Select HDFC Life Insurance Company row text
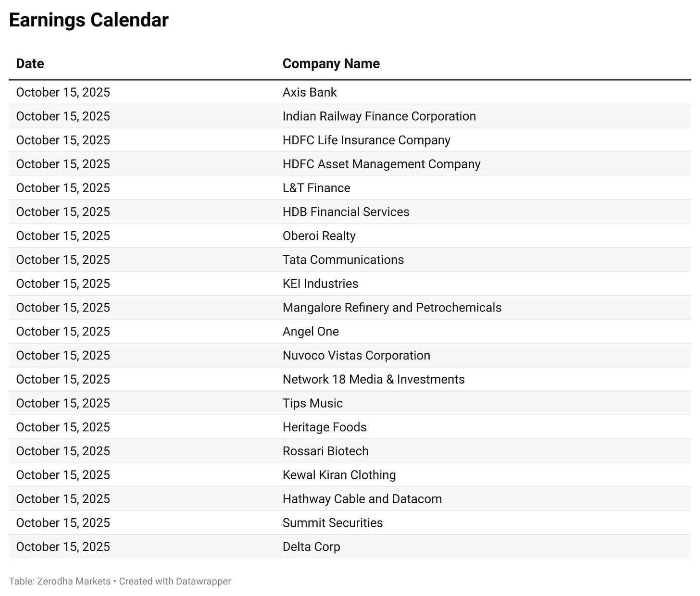 coord(366,140)
